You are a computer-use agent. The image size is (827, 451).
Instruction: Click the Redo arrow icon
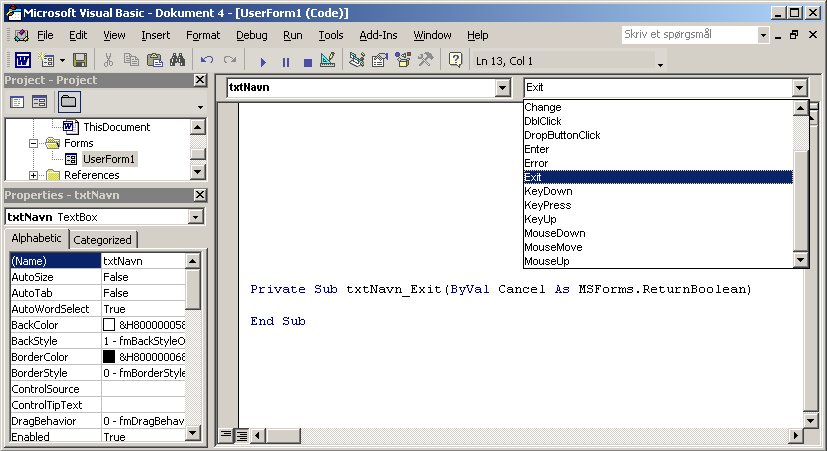click(230, 60)
